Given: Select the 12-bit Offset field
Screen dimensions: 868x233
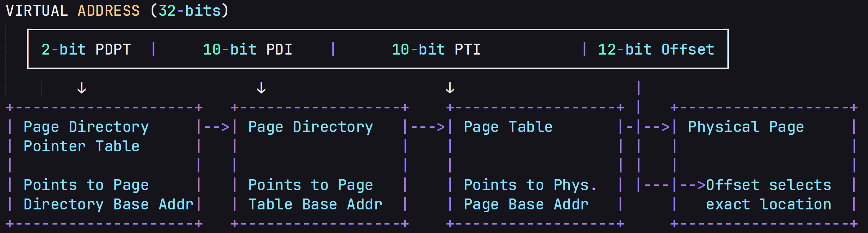Looking at the screenshot, I should (x=656, y=50).
